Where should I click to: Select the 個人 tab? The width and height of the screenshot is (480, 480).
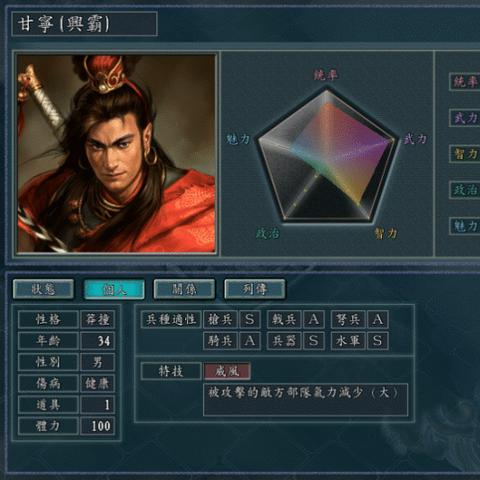pos(114,289)
